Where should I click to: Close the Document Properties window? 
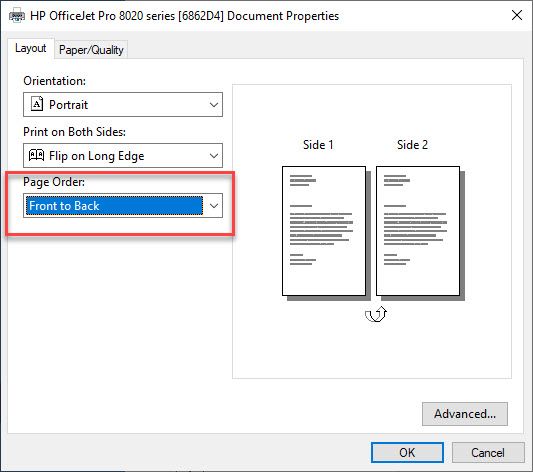517,15
